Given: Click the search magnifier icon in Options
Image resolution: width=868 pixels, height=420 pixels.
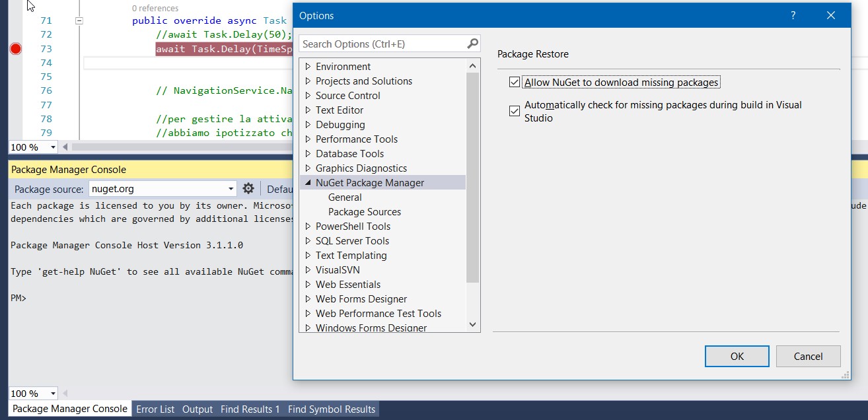Looking at the screenshot, I should pyautogui.click(x=472, y=44).
